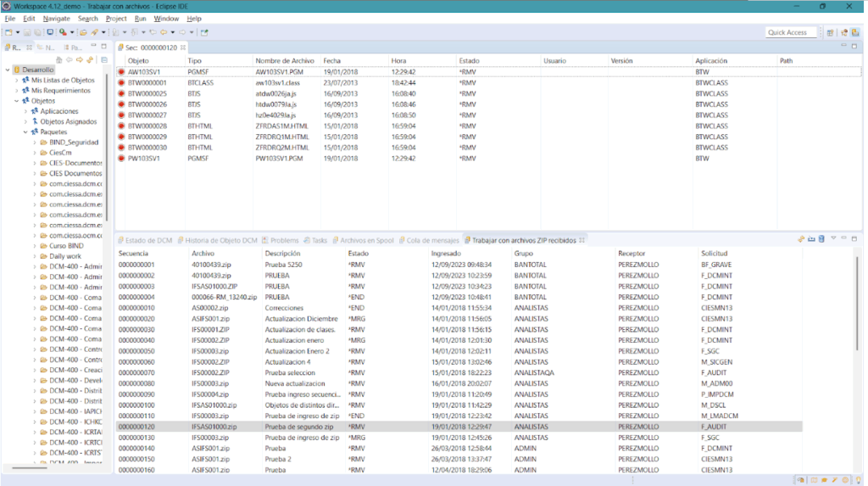Click the Back arrow in main toolbar
Image resolution: width=868 pixels, height=486 pixels.
tap(164, 32)
